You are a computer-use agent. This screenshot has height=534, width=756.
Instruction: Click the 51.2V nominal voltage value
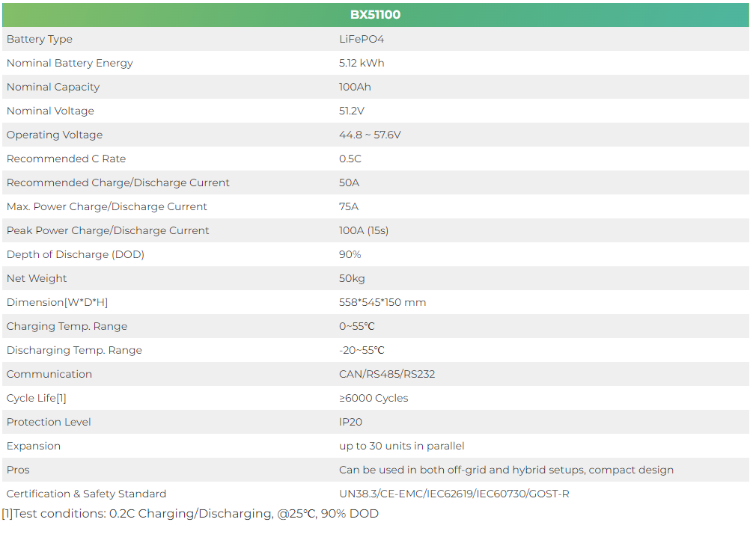tap(352, 111)
